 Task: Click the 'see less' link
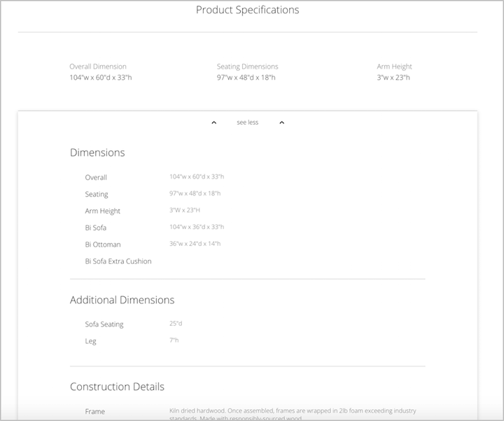point(248,122)
